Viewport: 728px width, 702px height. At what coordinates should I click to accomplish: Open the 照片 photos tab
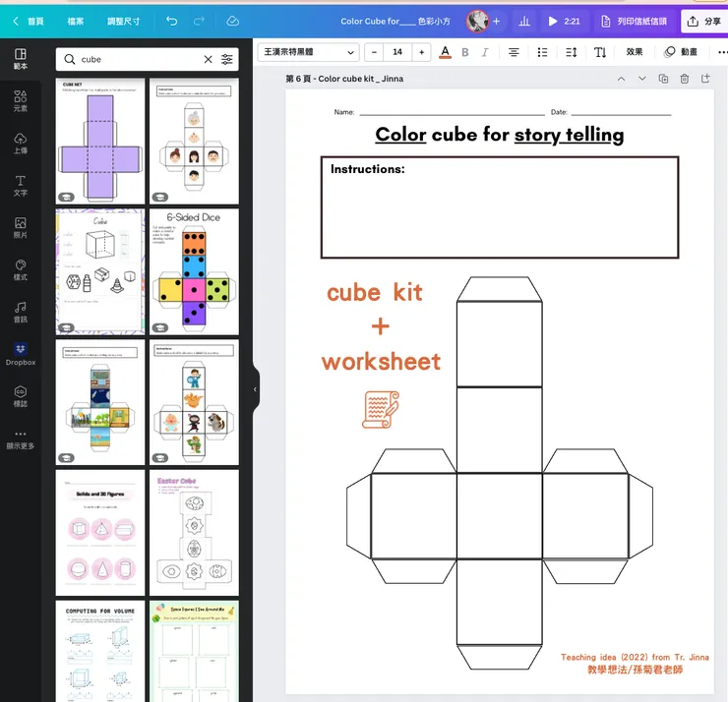21,228
